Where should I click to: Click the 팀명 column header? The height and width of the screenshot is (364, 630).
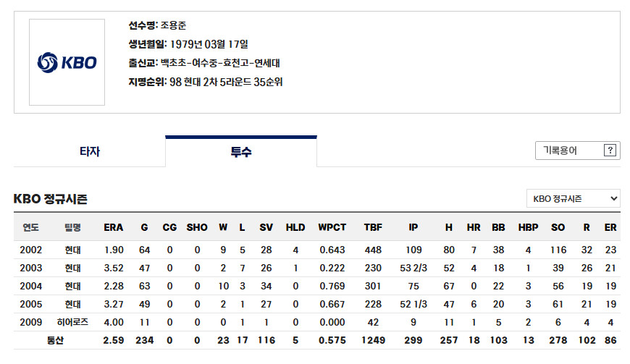click(72, 227)
